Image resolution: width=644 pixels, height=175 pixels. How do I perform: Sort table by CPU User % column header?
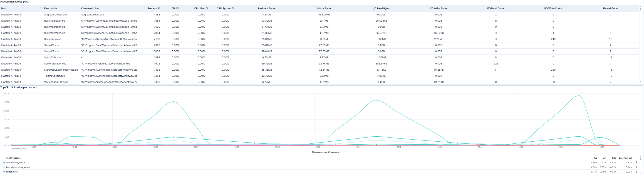[x=201, y=8]
